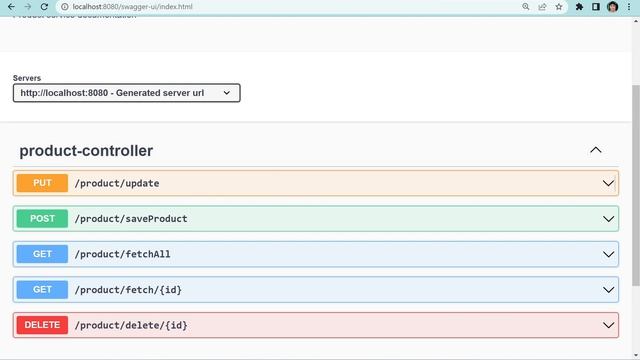The height and width of the screenshot is (360, 640).
Task: Click the scrollbar up arrow
Action: [x=636, y=21]
